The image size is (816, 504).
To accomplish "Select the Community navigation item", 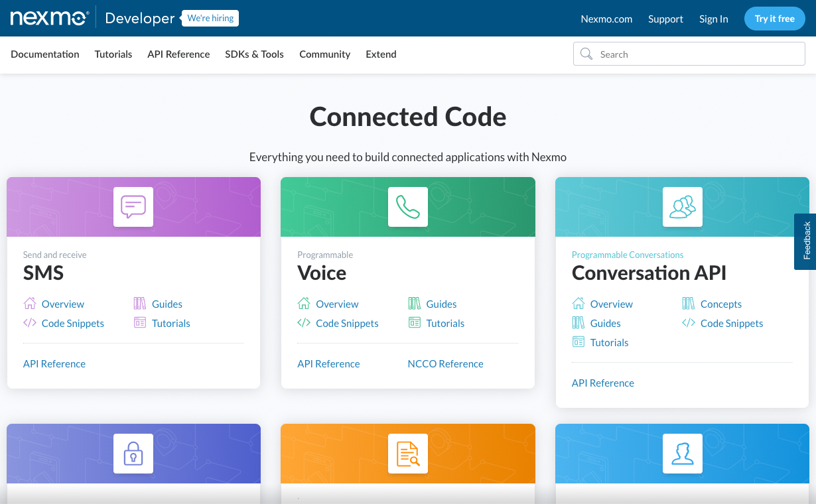I will (324, 54).
